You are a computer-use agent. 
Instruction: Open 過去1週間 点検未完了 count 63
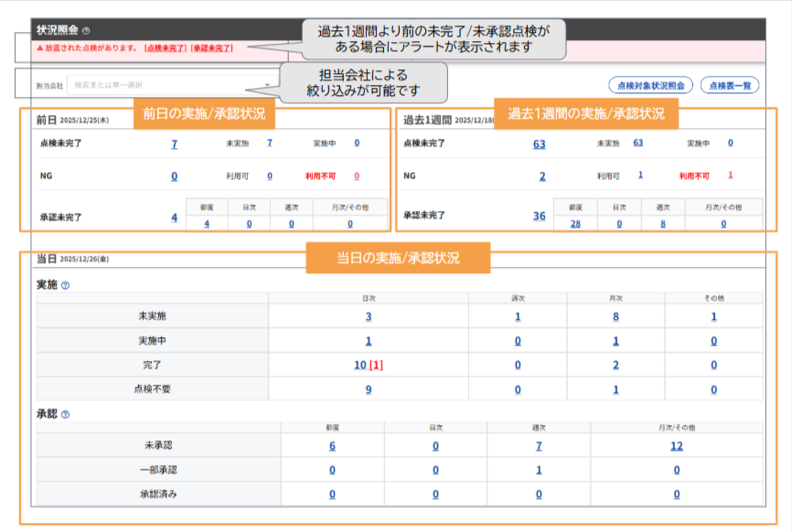click(x=539, y=144)
